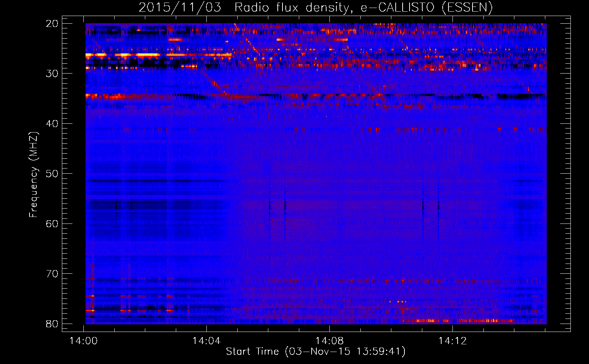Click the '14:12' time tick label
Screen dimensions: 589x364
(453, 341)
